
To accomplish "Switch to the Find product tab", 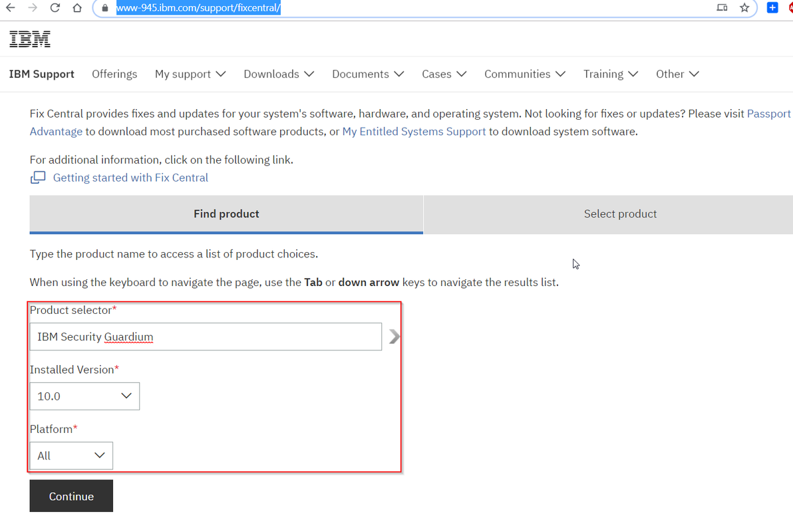I will [226, 214].
